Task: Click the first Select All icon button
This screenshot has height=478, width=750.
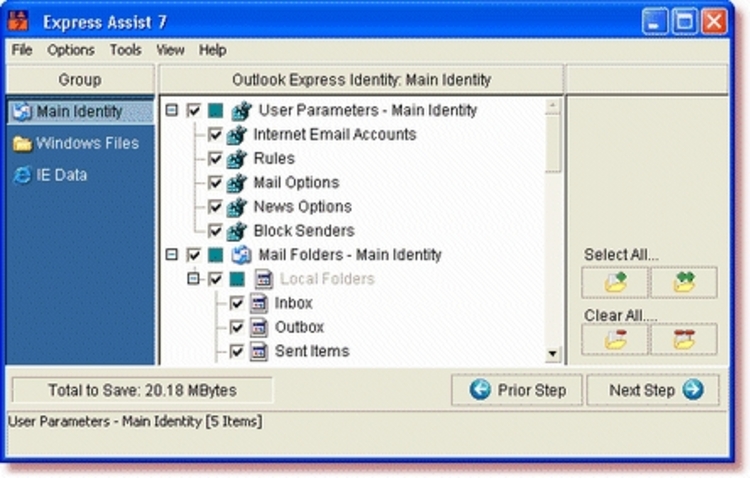Action: 615,282
